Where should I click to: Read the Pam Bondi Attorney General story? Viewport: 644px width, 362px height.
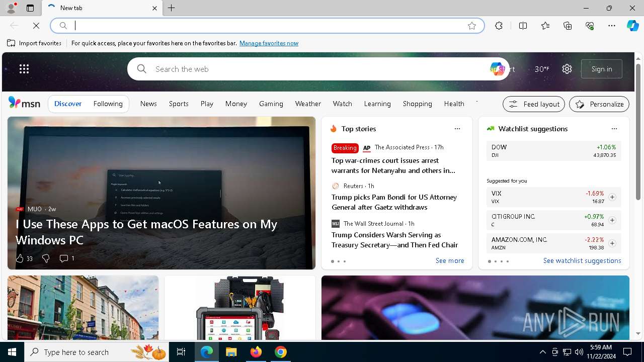[x=394, y=202]
